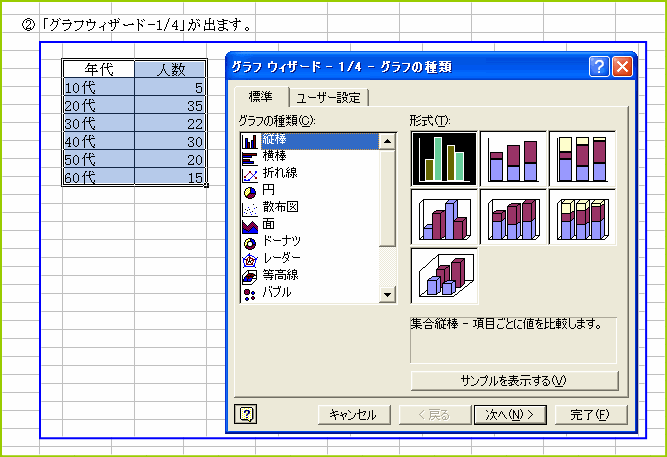
Task: Select the バブル list item text
Action: click(x=277, y=292)
